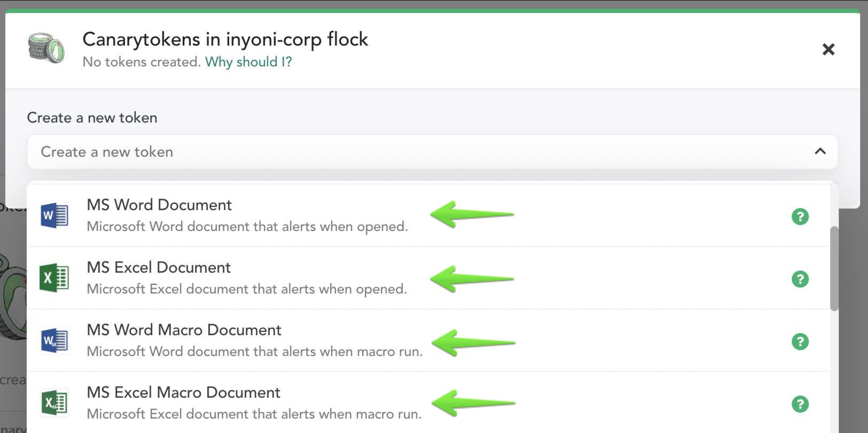Click the Canarytokens coin stack logo

(x=46, y=48)
